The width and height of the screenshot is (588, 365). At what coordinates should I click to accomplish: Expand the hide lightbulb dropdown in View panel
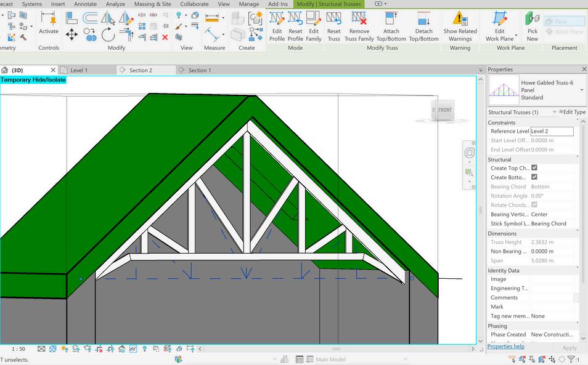pyautogui.click(x=186, y=15)
